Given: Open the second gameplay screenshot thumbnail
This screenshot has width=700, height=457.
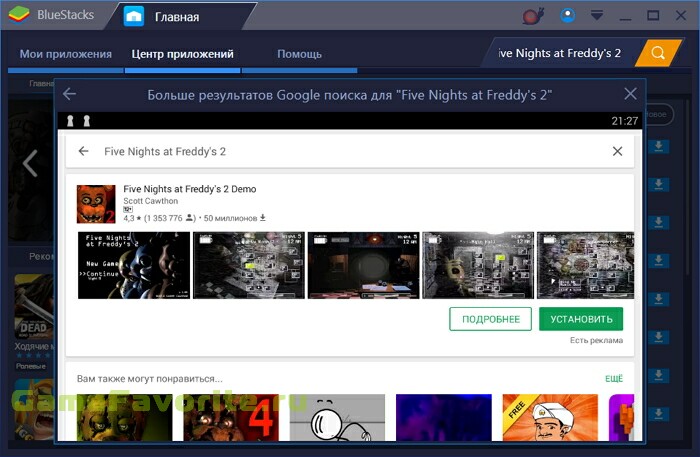Looking at the screenshot, I should [x=248, y=265].
